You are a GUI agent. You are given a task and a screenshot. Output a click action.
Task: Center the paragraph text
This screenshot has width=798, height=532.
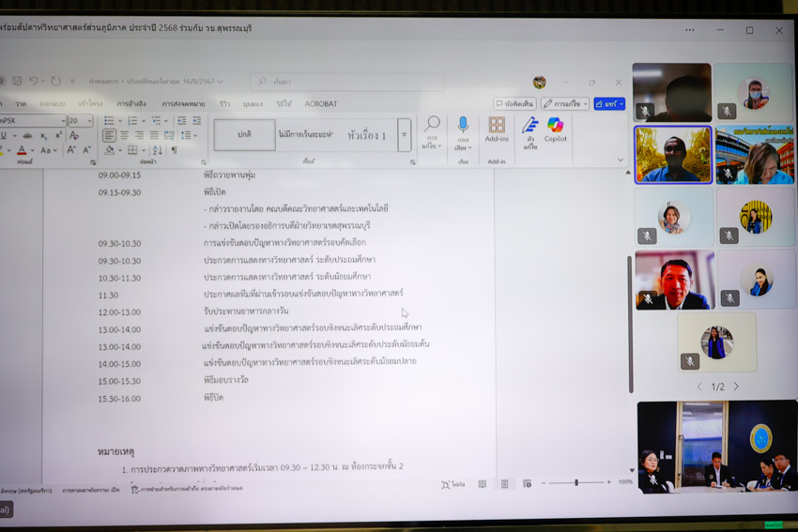[124, 135]
